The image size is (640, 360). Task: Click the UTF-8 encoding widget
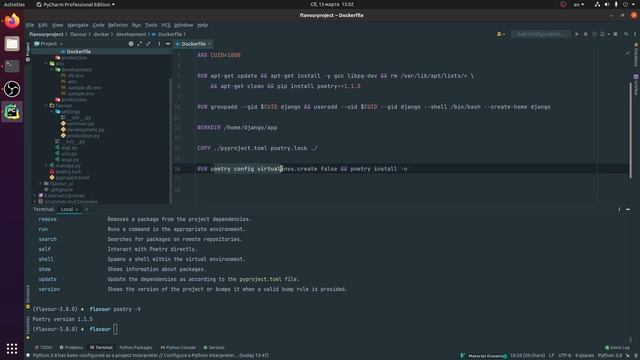point(564,356)
